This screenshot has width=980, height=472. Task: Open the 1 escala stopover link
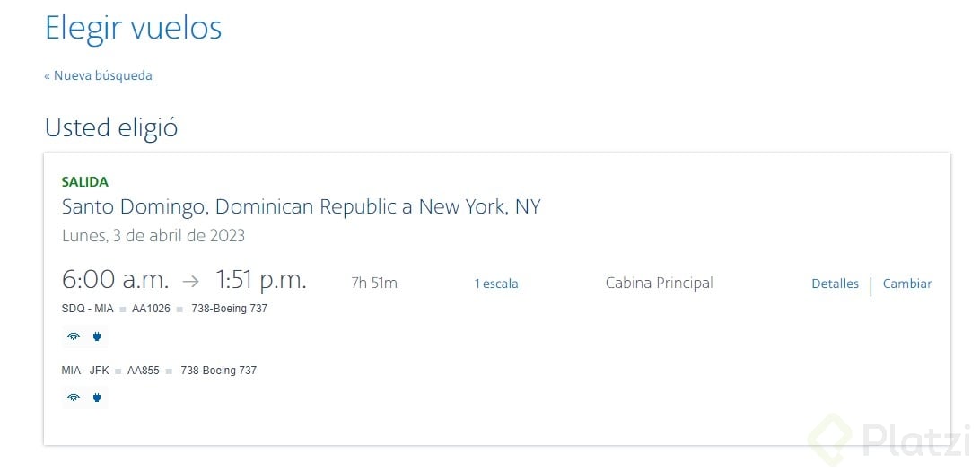pyautogui.click(x=496, y=284)
